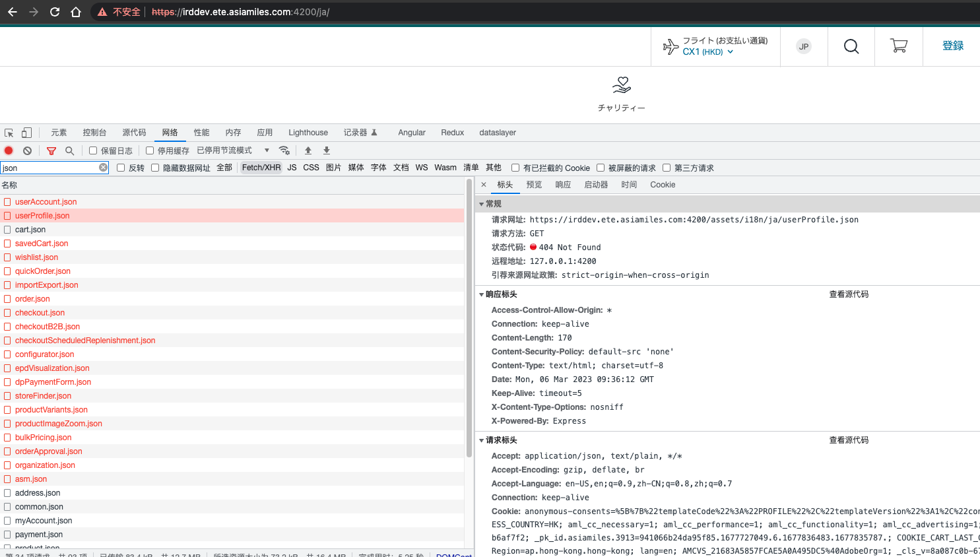Clear the network request log
Viewport: 980px width, 557px height.
click(x=27, y=150)
